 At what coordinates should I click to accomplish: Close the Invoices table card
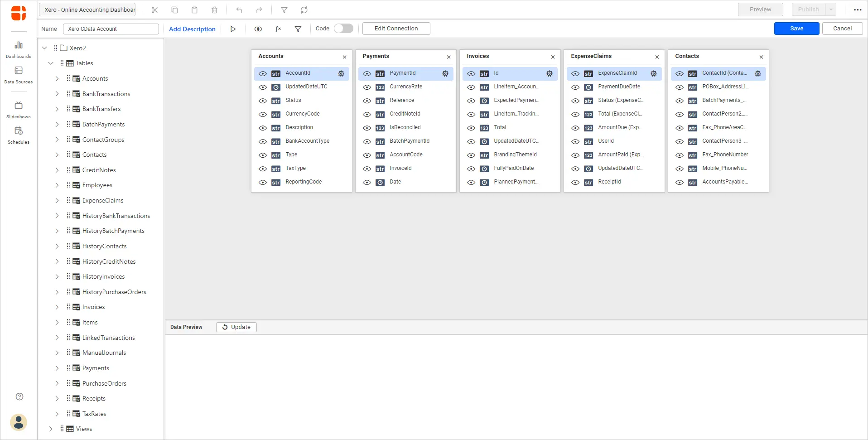tap(553, 57)
